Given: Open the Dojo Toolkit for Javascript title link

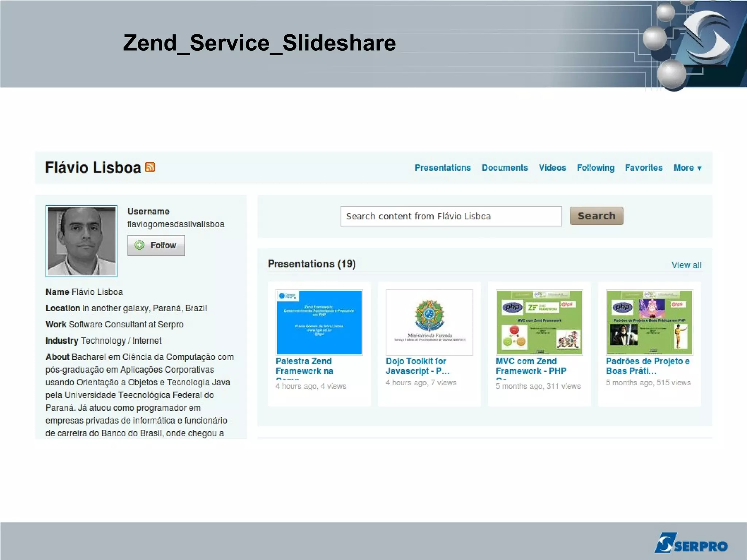Looking at the screenshot, I should pyautogui.click(x=418, y=366).
